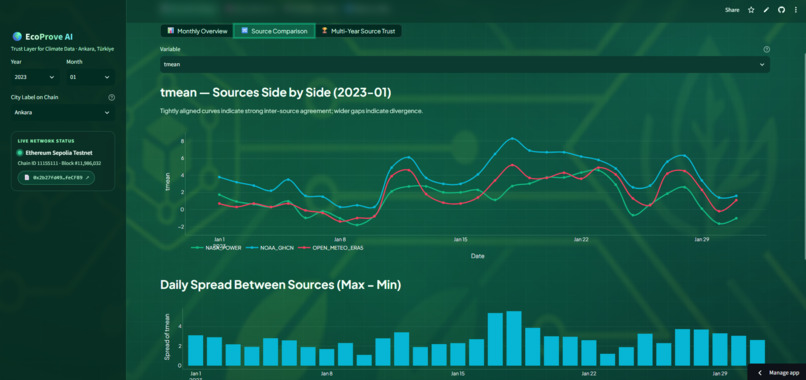The height and width of the screenshot is (380, 806).
Task: Click the Share button
Action: point(732,10)
